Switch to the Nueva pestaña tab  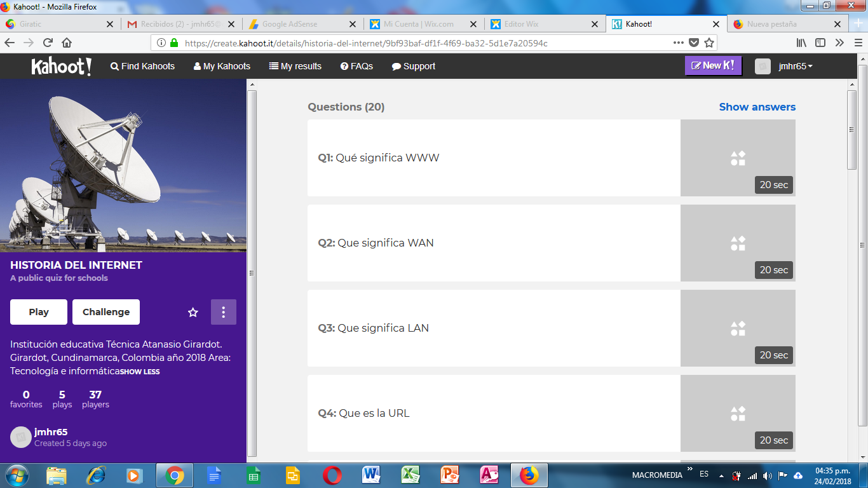pos(786,24)
